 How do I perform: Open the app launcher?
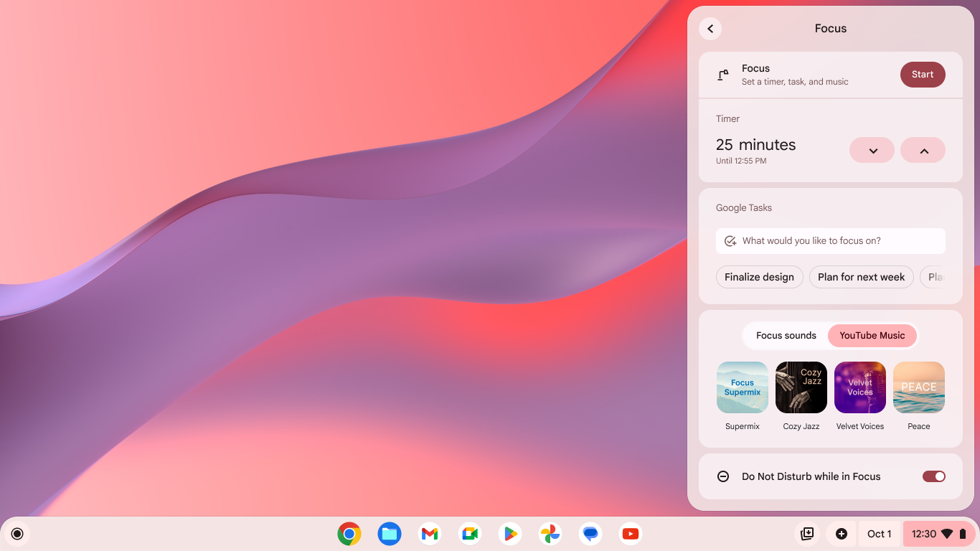[x=17, y=534]
